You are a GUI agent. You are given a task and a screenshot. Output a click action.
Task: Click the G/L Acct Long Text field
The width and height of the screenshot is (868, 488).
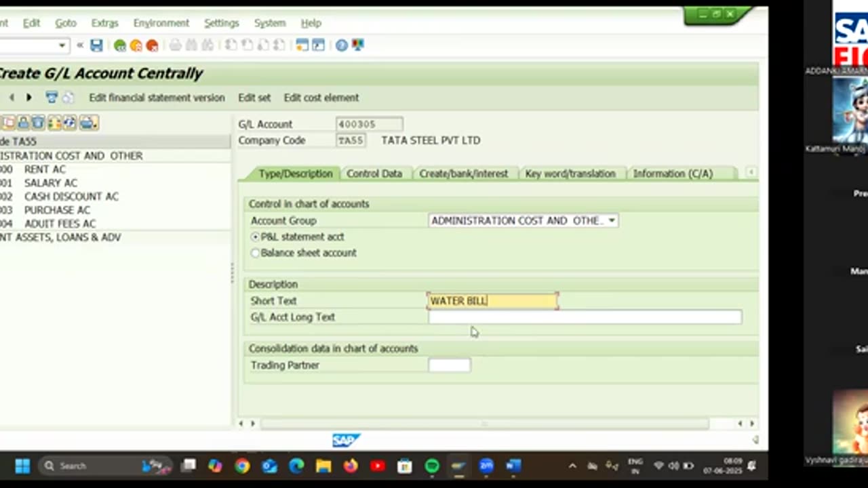[585, 317]
